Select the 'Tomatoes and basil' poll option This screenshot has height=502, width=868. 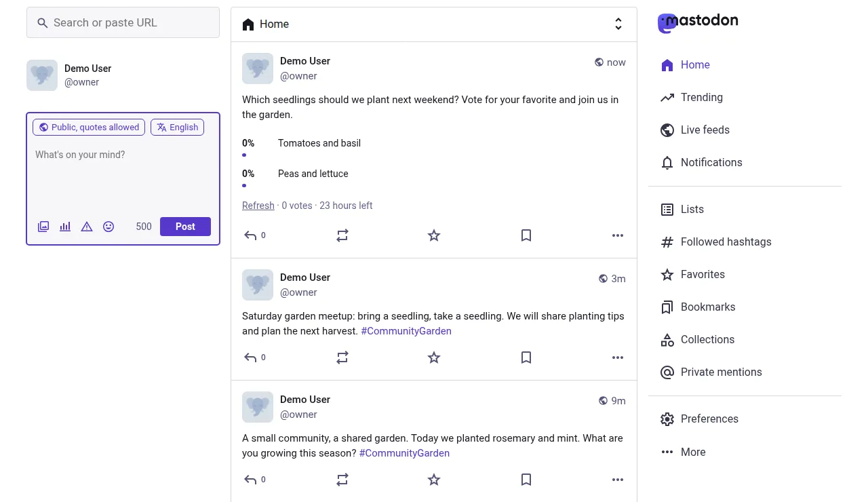(319, 143)
